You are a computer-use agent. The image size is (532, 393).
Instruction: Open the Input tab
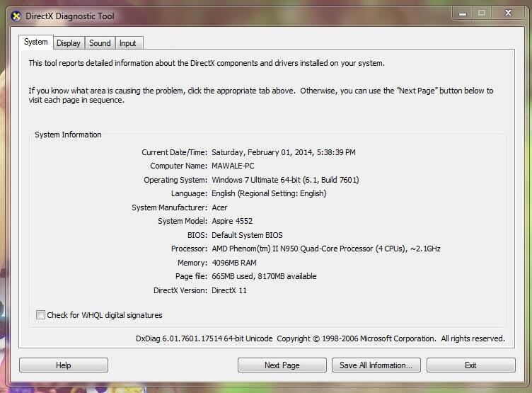(x=128, y=43)
